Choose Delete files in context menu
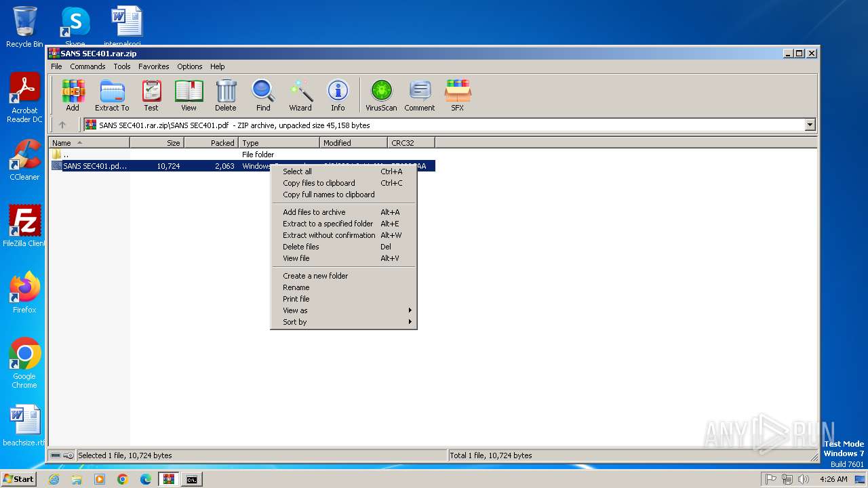 (x=343, y=247)
